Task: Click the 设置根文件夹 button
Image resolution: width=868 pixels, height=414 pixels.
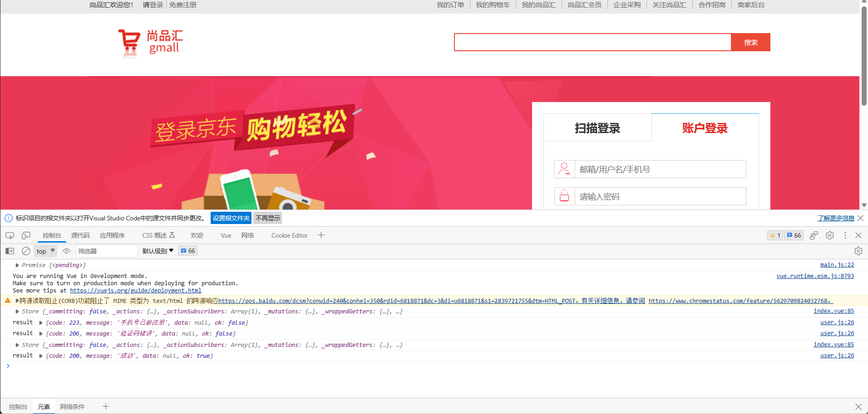Action: pyautogui.click(x=231, y=218)
